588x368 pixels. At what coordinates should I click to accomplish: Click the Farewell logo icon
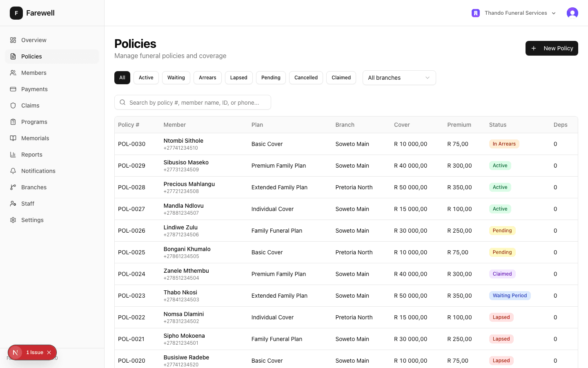16,13
